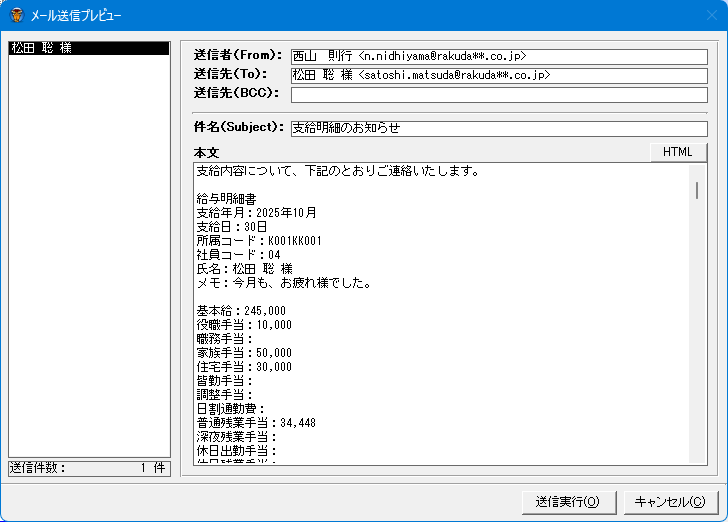Click the 普通残業手当:34,448 line

(x=256, y=423)
